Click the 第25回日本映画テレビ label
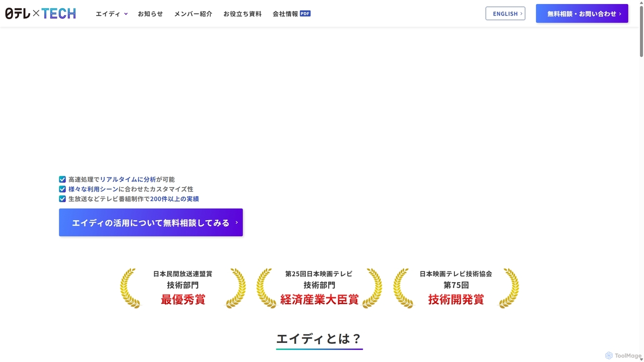Screen dimensions: 644x362 (x=319, y=274)
